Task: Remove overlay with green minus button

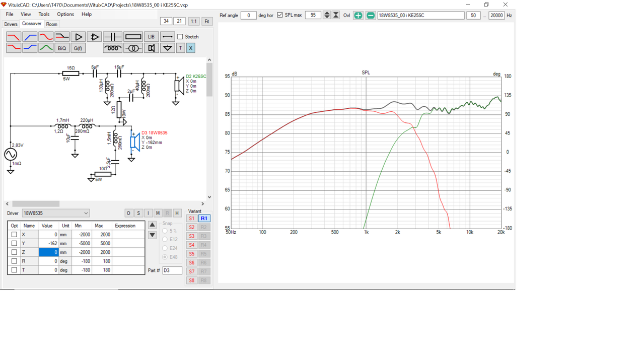Action: click(370, 16)
